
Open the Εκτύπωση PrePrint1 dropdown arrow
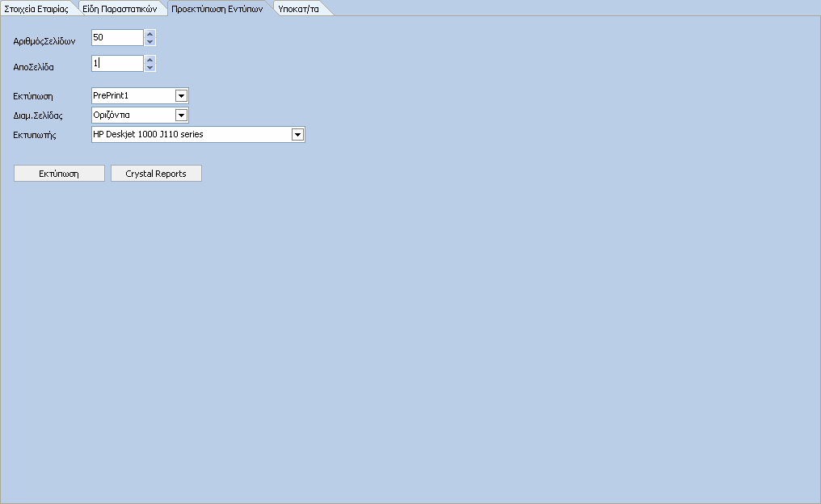[x=181, y=96]
